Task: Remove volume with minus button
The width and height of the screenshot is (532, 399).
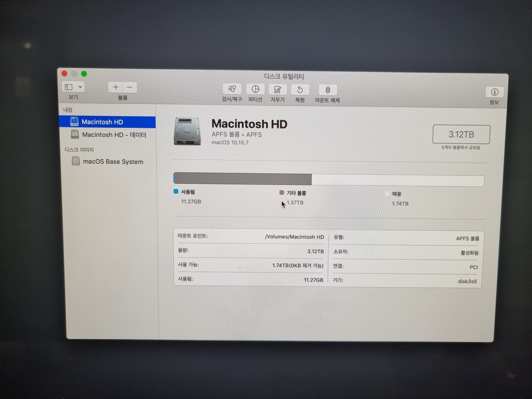Action: click(130, 87)
